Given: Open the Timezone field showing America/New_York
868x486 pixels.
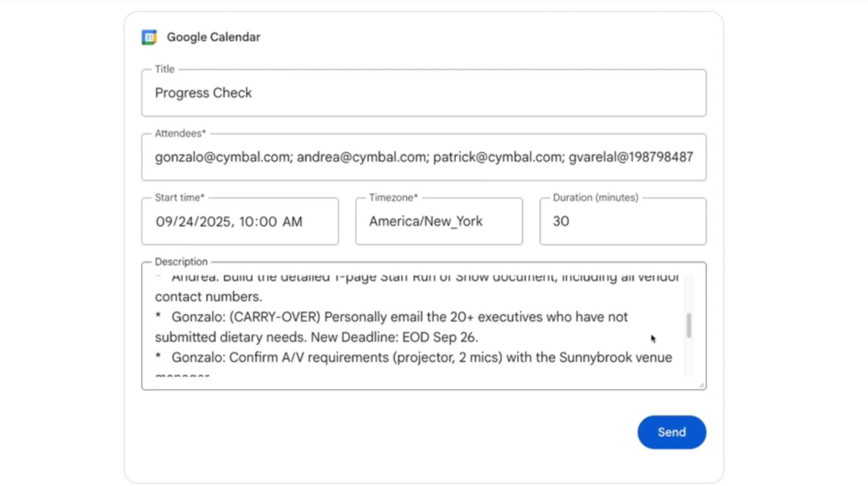Looking at the screenshot, I should click(439, 222).
